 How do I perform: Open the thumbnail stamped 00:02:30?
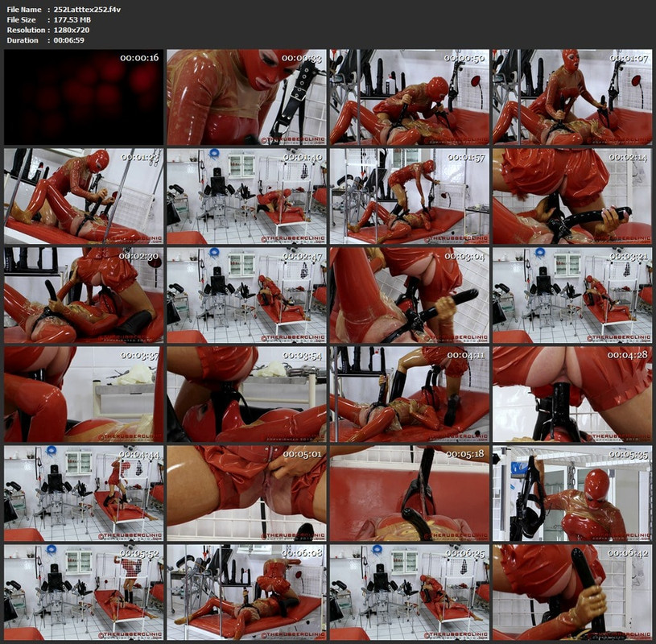click(x=84, y=295)
